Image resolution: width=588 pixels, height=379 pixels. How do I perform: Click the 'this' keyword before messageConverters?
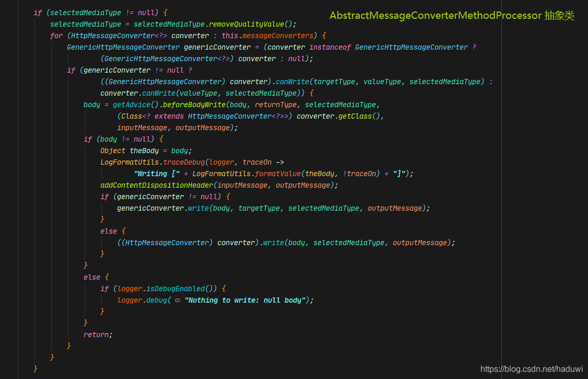[229, 36]
